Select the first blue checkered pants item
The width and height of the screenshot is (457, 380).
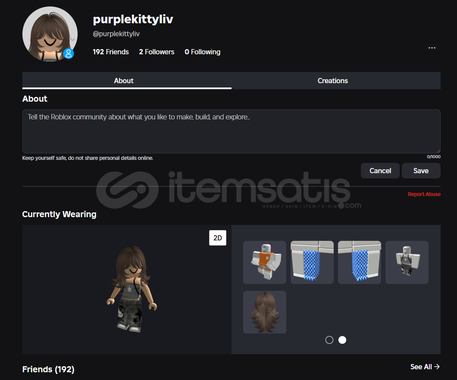(312, 262)
